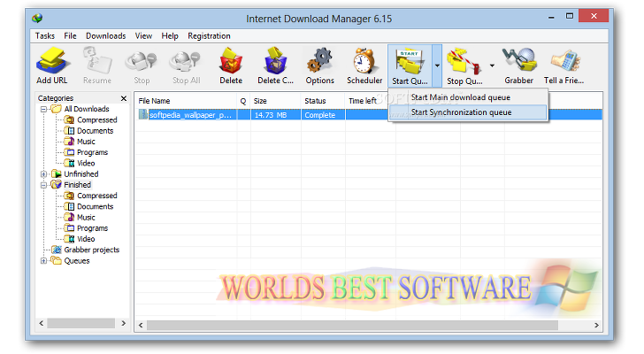Click the IDM app icon in title bar
Viewport: 644px width, 354px height.
pos(37,18)
